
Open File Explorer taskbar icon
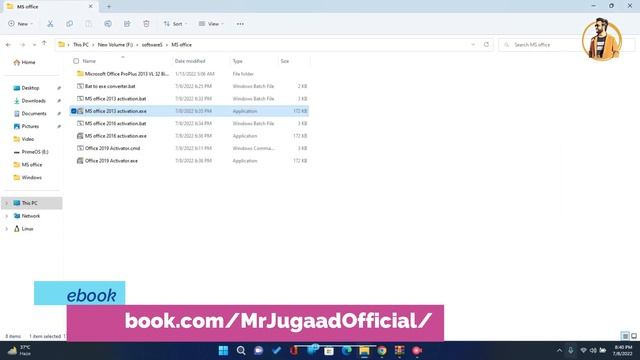tap(364, 351)
